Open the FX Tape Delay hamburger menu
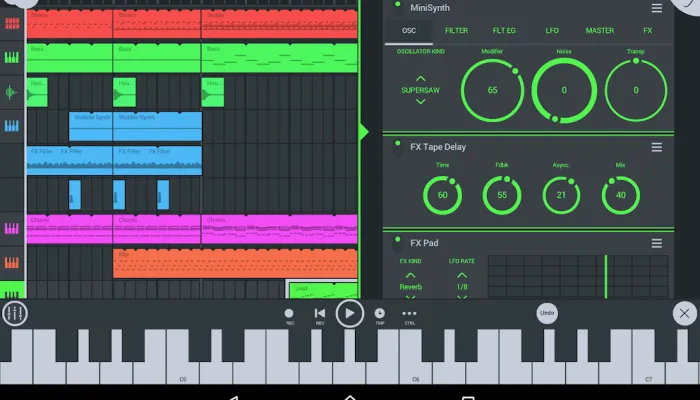This screenshot has width=700, height=400. (x=656, y=147)
